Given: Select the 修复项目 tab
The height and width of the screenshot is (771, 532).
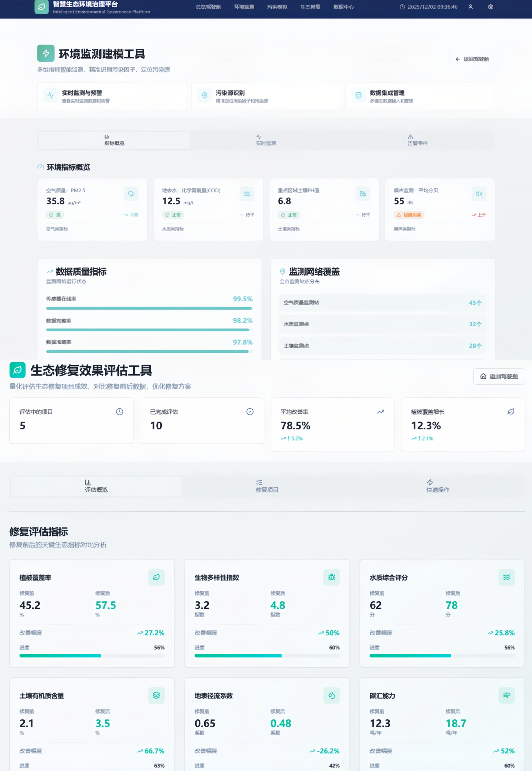Looking at the screenshot, I should 267,486.
